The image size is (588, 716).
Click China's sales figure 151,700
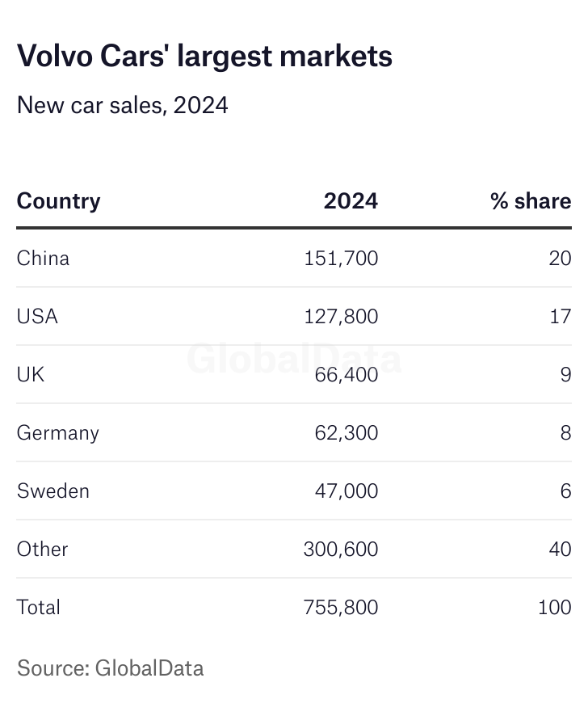pos(341,259)
